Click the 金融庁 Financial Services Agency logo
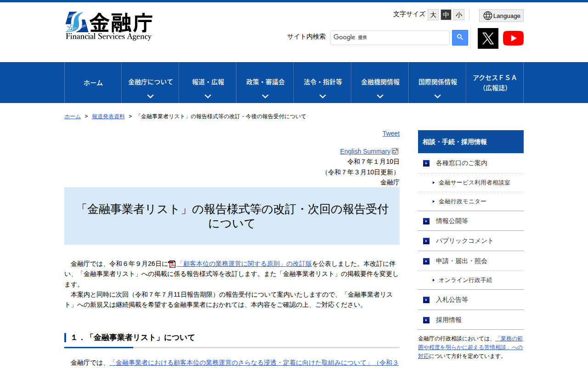The height and width of the screenshot is (368, 588). (x=109, y=25)
